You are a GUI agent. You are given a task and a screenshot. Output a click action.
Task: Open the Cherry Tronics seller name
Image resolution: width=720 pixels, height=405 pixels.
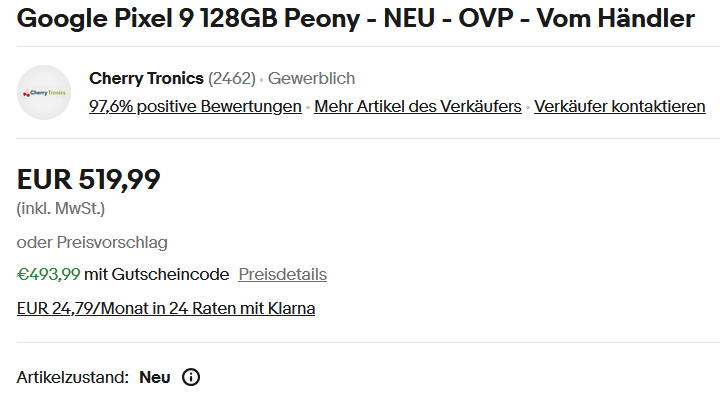(146, 79)
